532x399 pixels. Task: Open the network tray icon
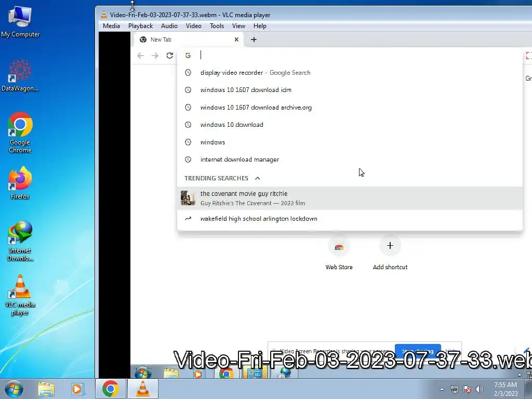[x=454, y=389]
